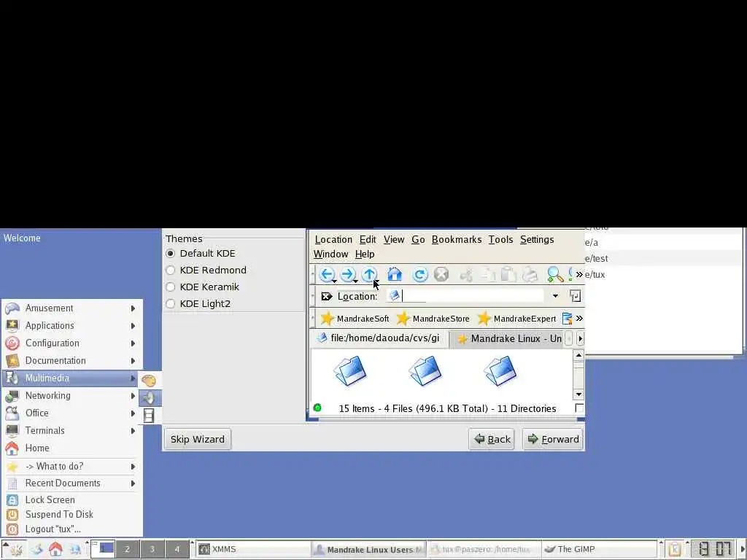The image size is (747, 560).
Task: Show more bookmarks with the chevron
Action: [579, 318]
